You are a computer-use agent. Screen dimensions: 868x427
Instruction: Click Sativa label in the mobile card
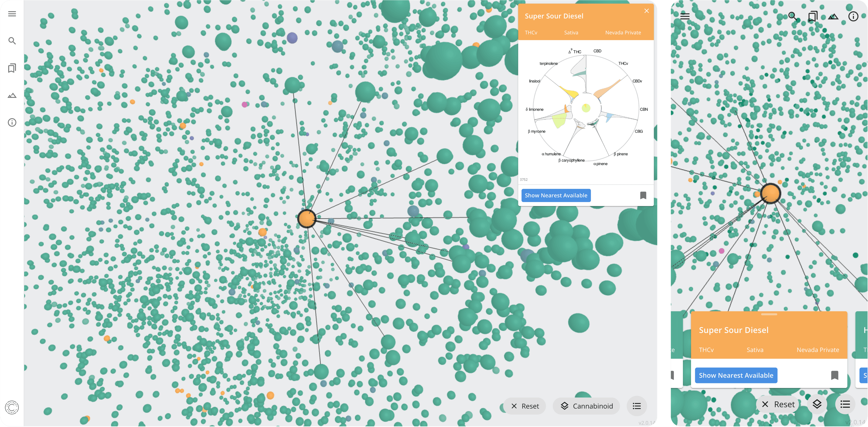tap(755, 350)
